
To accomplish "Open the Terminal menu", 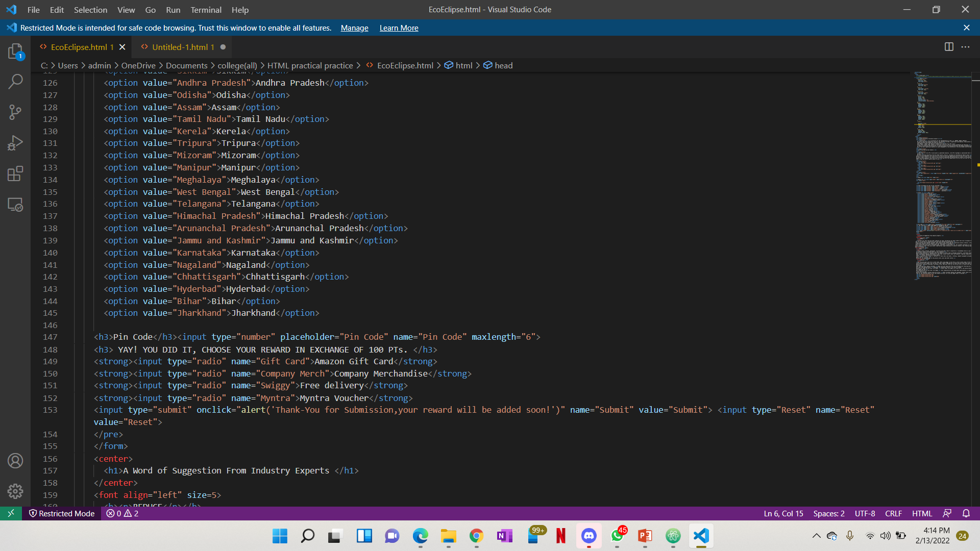I will [206, 10].
